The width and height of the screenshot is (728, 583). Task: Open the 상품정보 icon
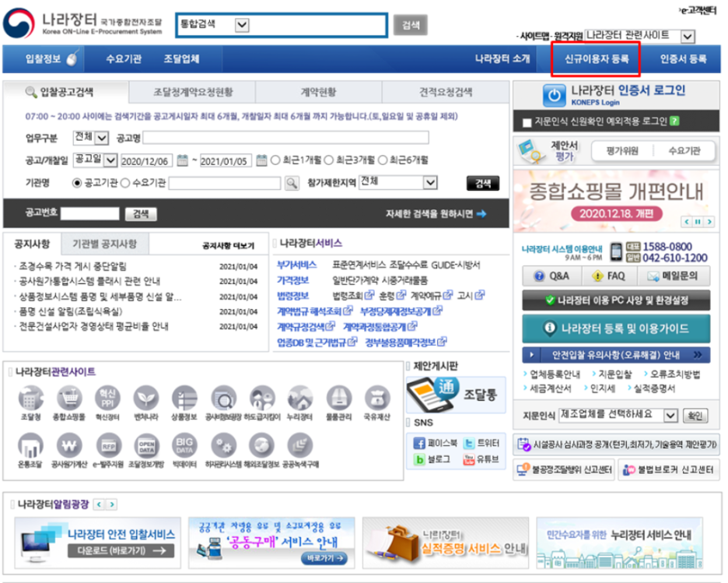(184, 399)
